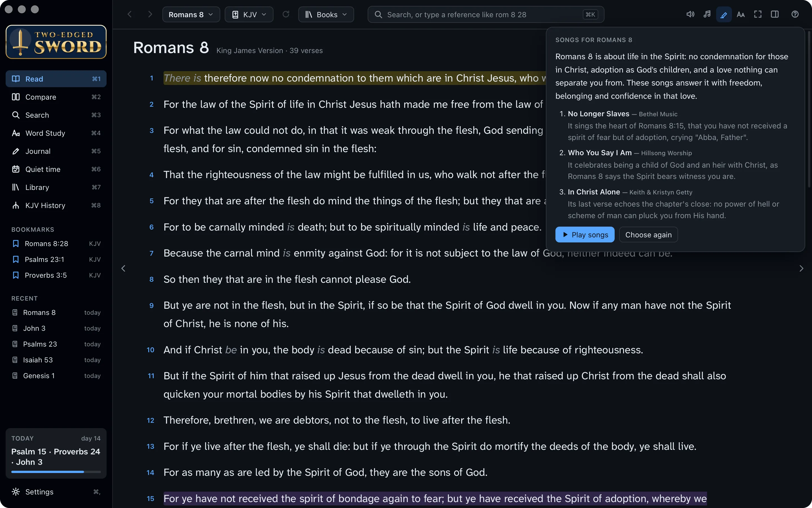Go back with toolbar back arrow

130,14
